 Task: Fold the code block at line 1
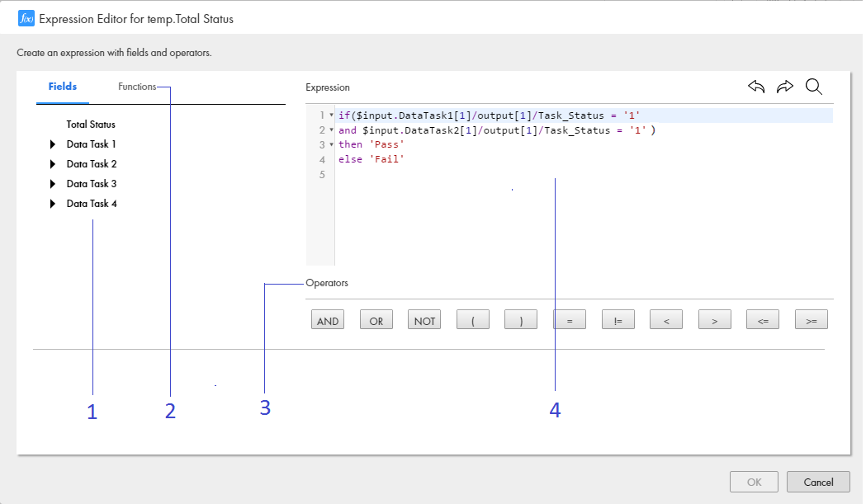coord(331,115)
